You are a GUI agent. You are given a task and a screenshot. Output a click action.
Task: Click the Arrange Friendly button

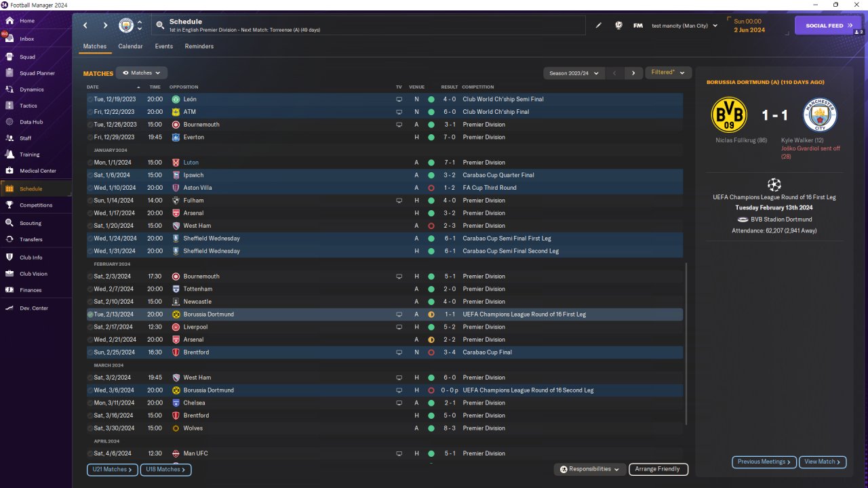[x=658, y=469]
